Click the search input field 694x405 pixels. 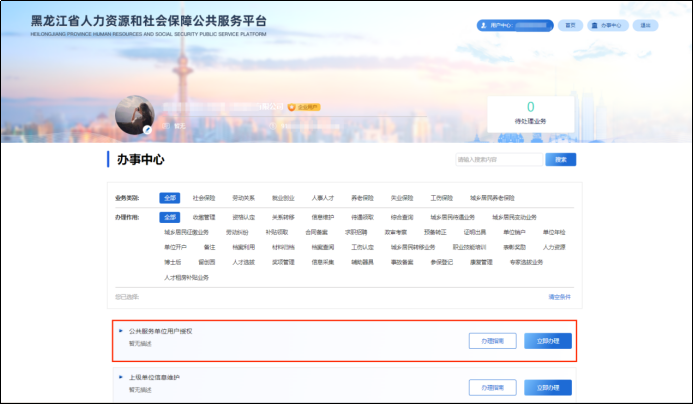tap(498, 159)
